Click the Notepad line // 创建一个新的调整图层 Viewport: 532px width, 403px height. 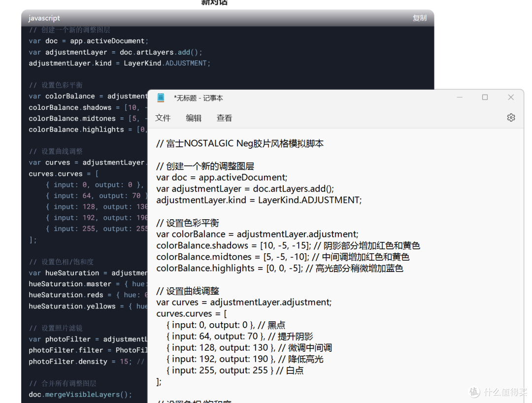[x=205, y=166]
